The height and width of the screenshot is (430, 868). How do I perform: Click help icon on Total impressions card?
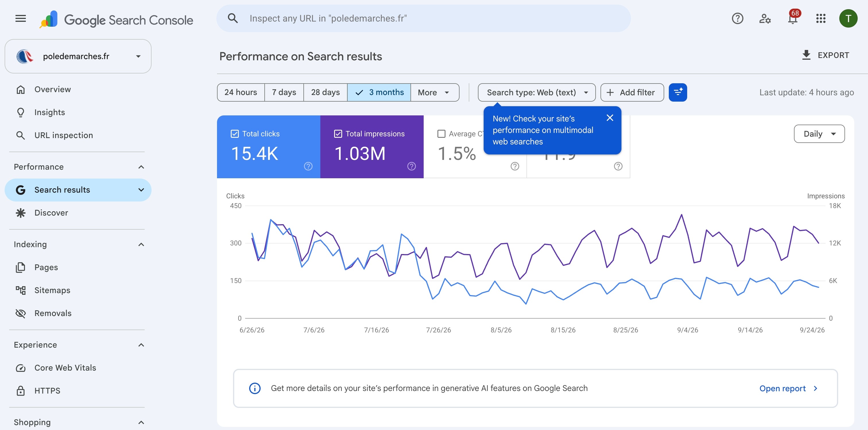[x=411, y=166]
